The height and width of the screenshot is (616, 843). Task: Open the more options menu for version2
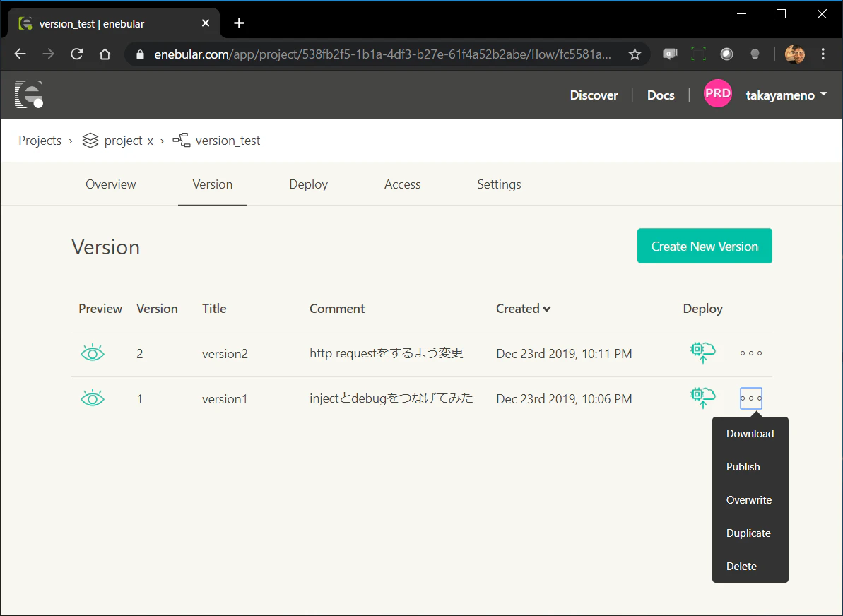pyautogui.click(x=751, y=353)
